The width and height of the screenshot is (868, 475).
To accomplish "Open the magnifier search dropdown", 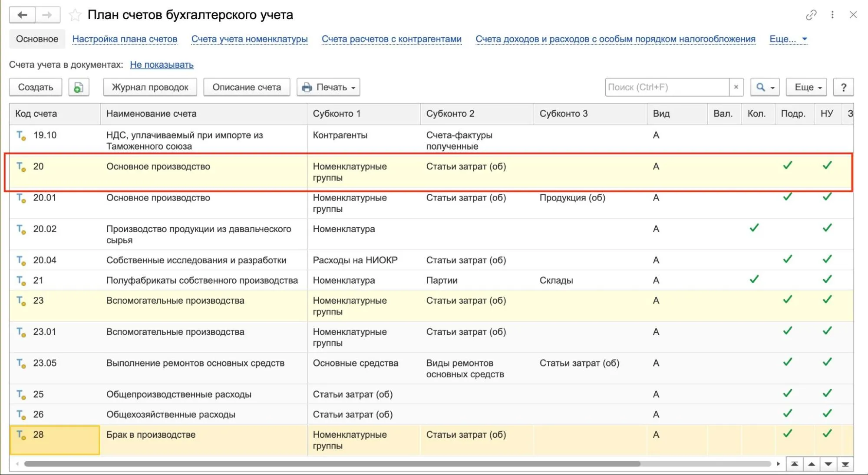I will pyautogui.click(x=765, y=87).
